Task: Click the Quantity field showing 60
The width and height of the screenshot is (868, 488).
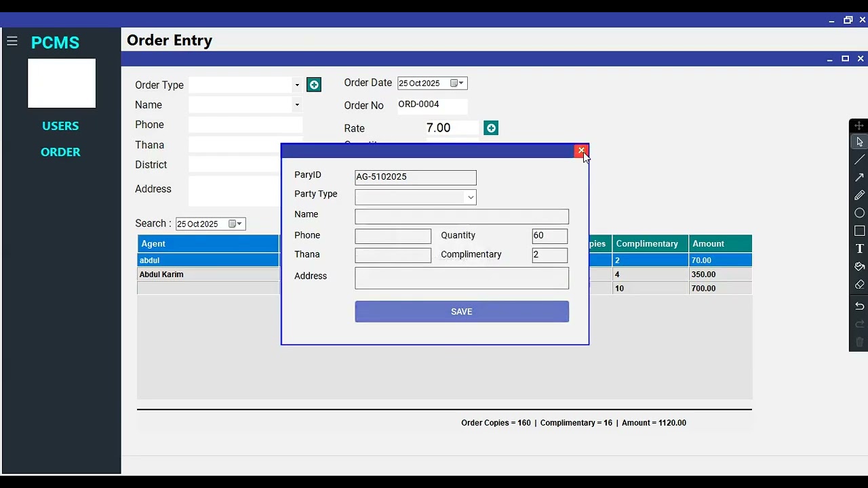Action: pyautogui.click(x=550, y=236)
